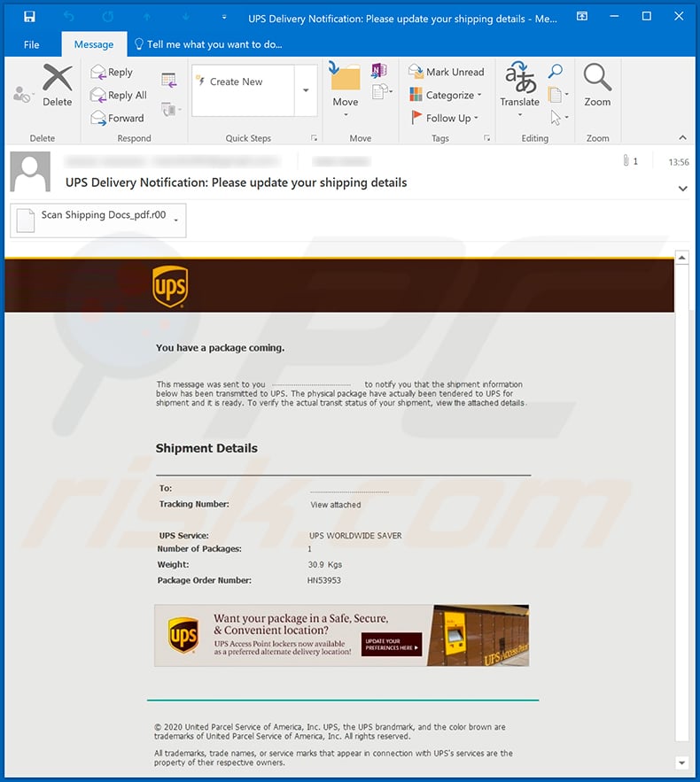The image size is (700, 782).
Task: Click 'UPS WORLDWIDE SAVER' service value
Action: (x=355, y=536)
